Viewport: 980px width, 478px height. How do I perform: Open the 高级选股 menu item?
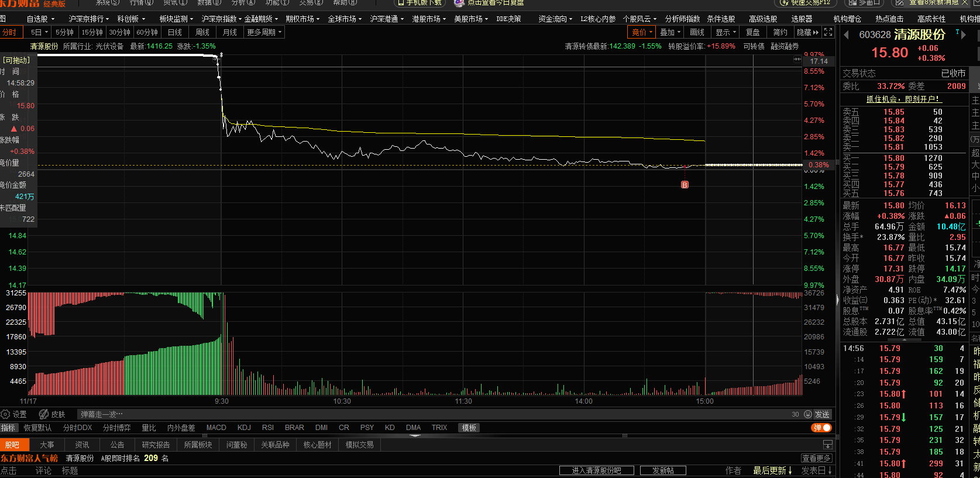tap(763, 19)
